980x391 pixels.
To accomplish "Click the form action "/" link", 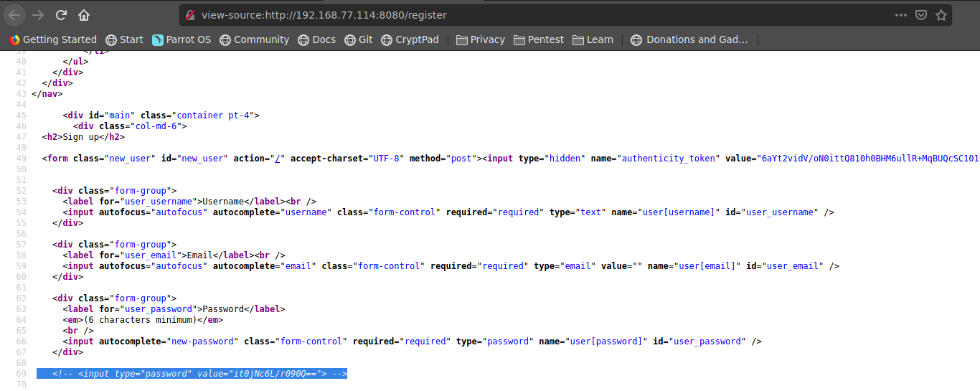I will click(x=276, y=158).
